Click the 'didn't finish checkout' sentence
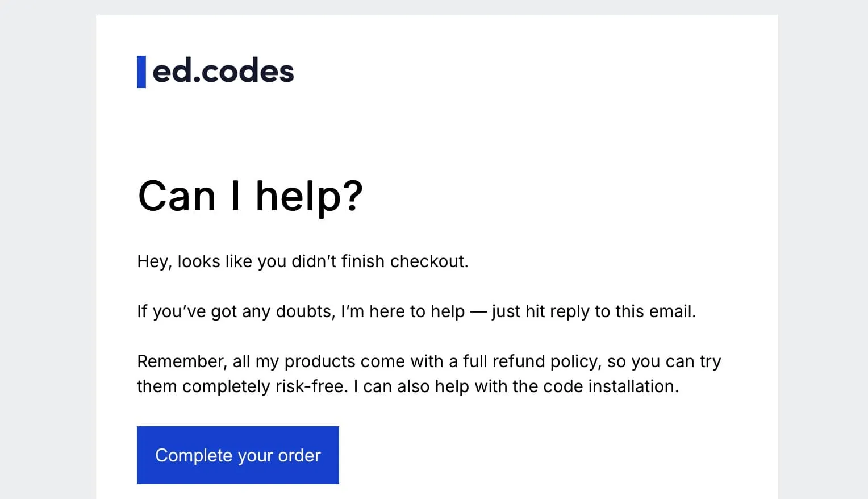 (x=302, y=261)
